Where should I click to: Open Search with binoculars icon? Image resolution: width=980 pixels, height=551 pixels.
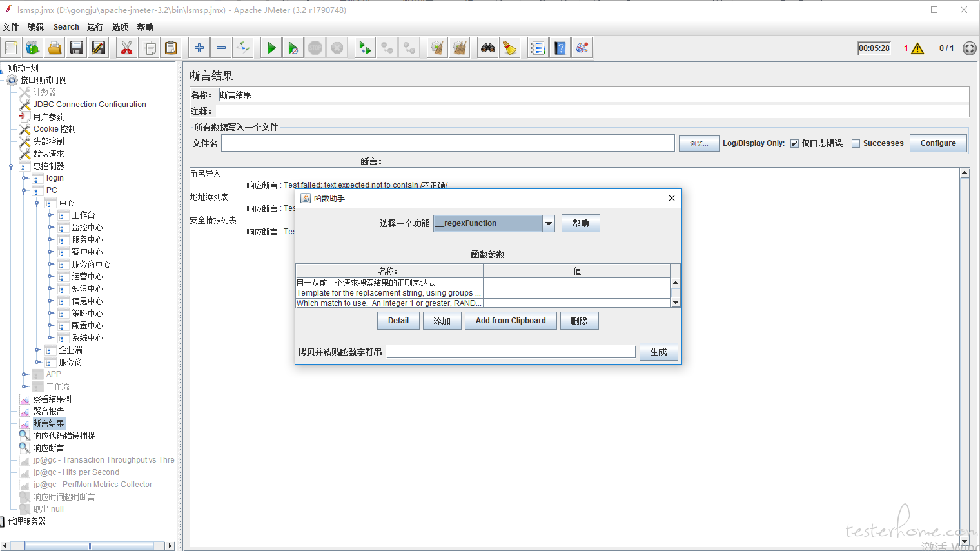click(488, 48)
